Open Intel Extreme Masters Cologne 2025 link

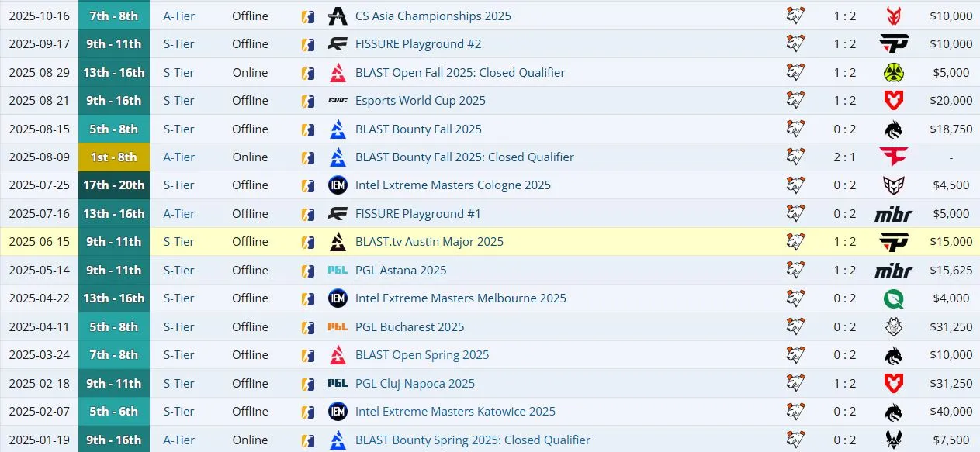(x=453, y=185)
